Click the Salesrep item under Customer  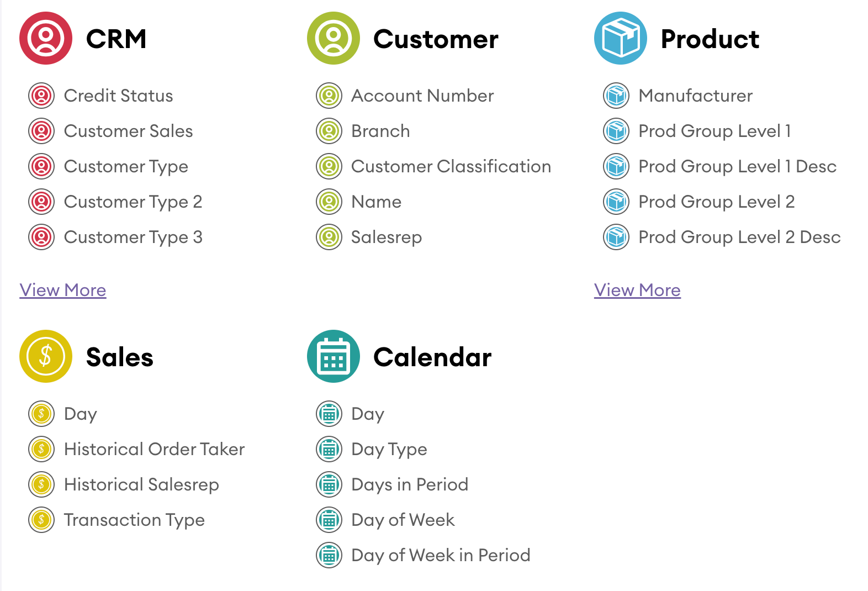click(387, 237)
